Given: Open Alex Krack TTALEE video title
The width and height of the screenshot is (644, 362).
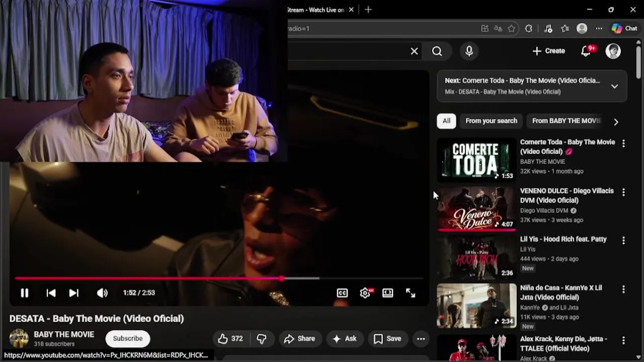Looking at the screenshot, I should point(563,343).
